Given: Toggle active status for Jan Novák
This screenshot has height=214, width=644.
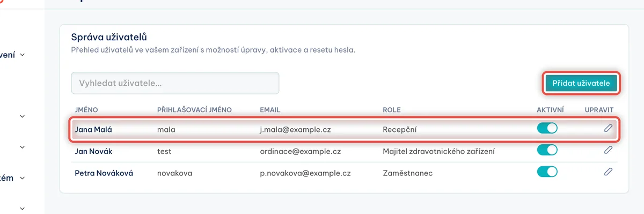Looking at the screenshot, I should 547,151.
